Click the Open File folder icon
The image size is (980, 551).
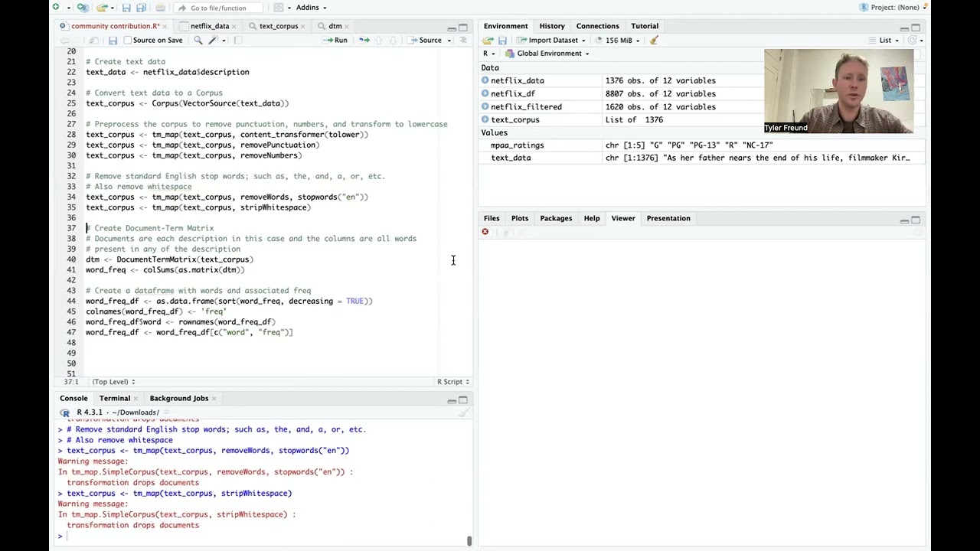point(101,8)
